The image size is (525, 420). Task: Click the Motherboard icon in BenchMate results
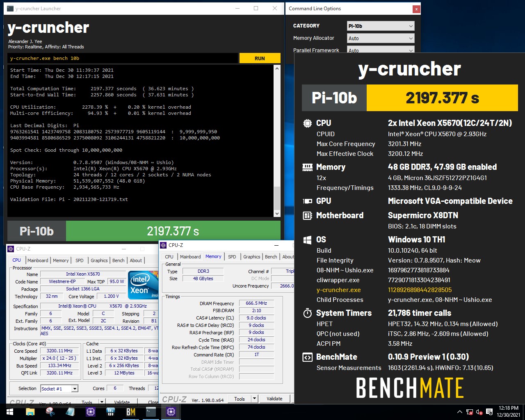(x=307, y=215)
